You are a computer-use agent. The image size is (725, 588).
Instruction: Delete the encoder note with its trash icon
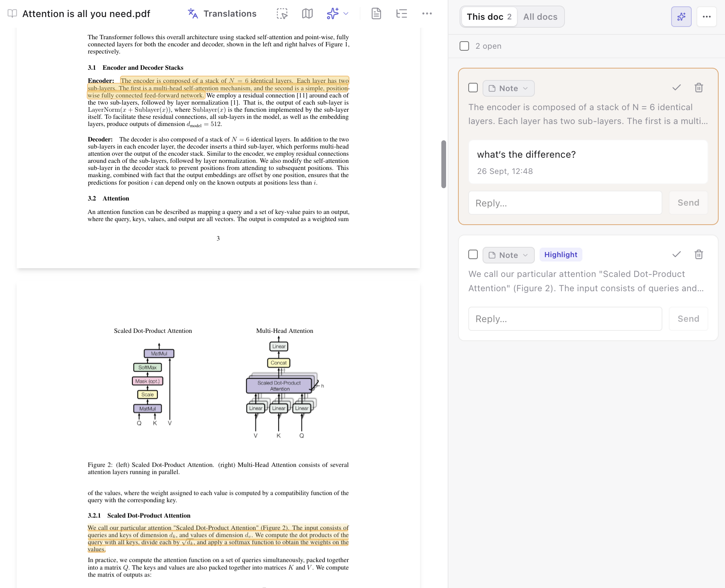coord(699,88)
